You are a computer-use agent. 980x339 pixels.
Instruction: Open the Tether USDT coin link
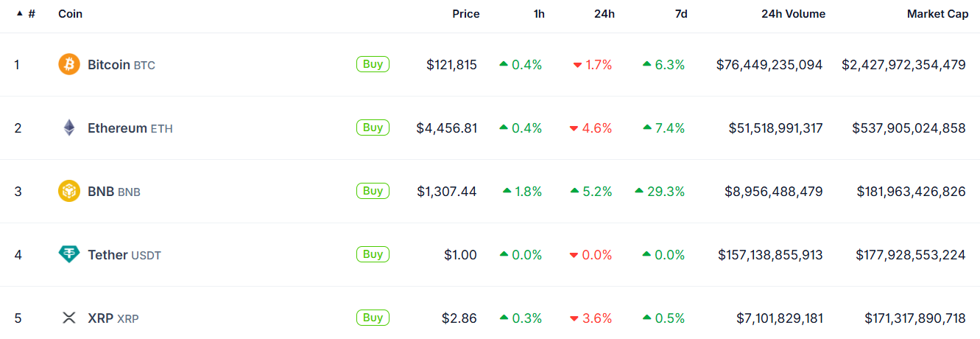[x=124, y=255]
